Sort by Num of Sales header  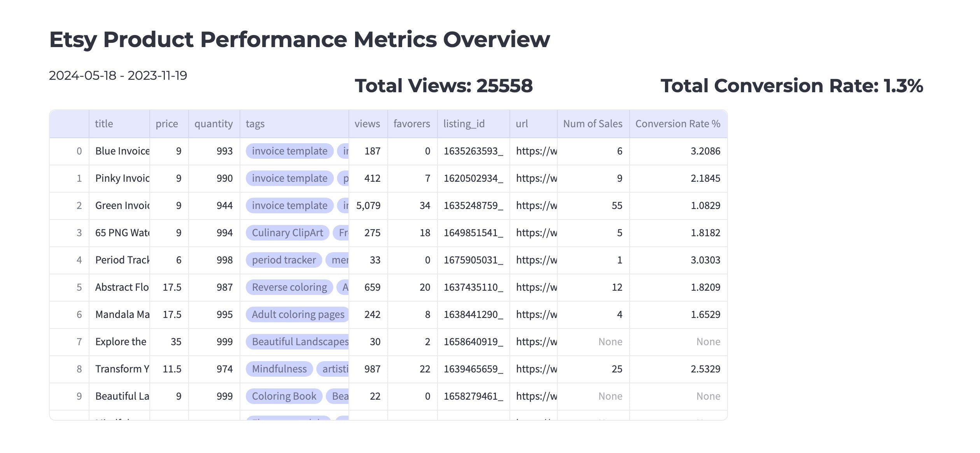[593, 124]
